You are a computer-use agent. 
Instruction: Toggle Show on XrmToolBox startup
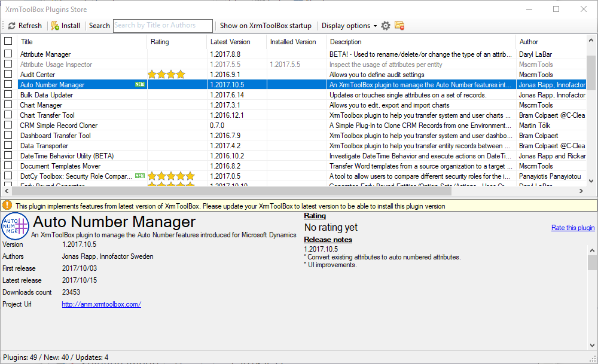(x=266, y=26)
